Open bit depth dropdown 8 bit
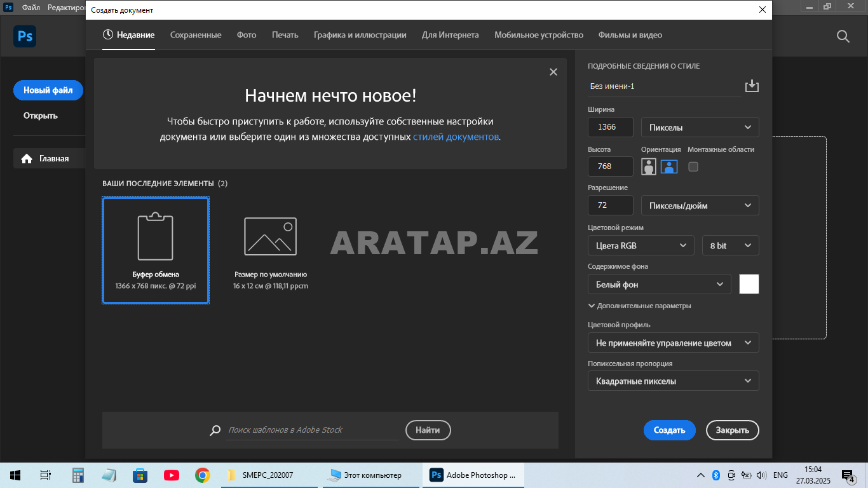868x488 pixels. (730, 245)
